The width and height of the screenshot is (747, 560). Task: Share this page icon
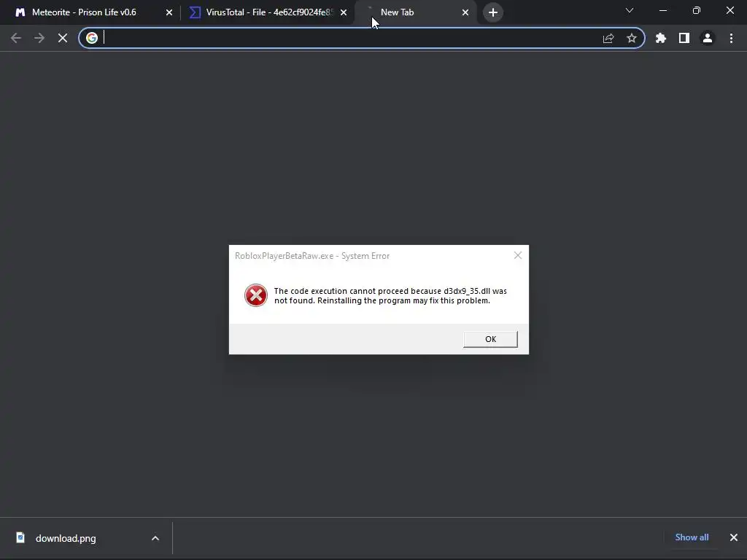(608, 38)
